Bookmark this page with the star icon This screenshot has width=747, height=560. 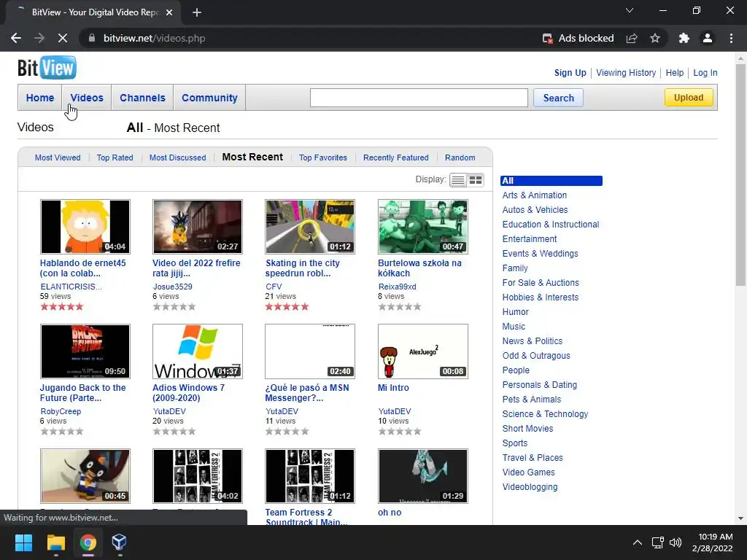tap(655, 38)
